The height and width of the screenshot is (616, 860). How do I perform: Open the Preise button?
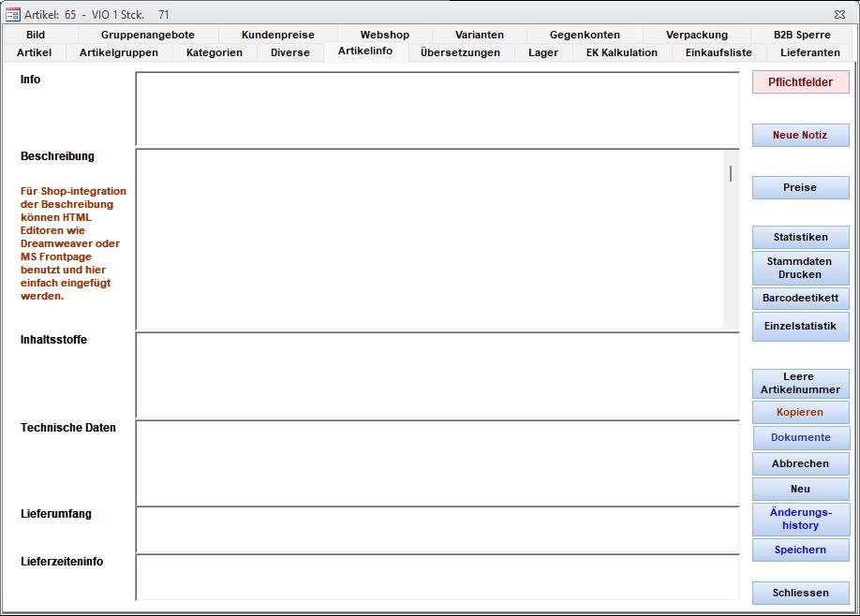tap(800, 187)
